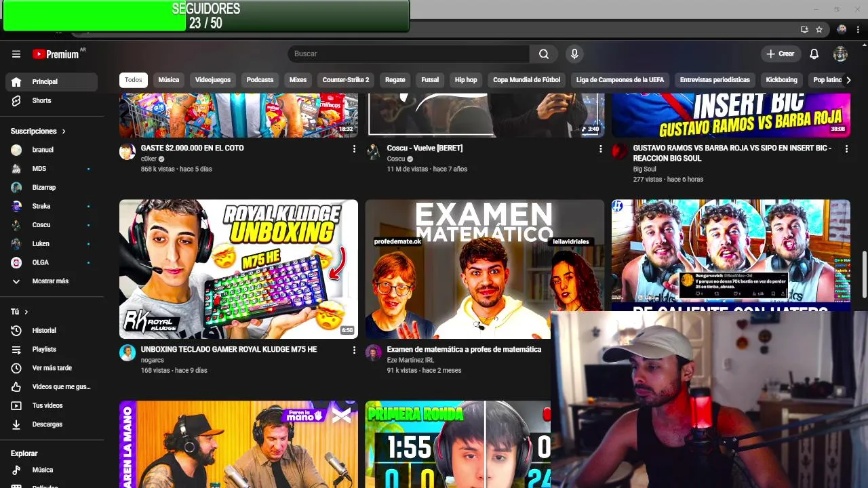Click the search magnifier button
Screen dimensions: 868x488
(x=544, y=54)
